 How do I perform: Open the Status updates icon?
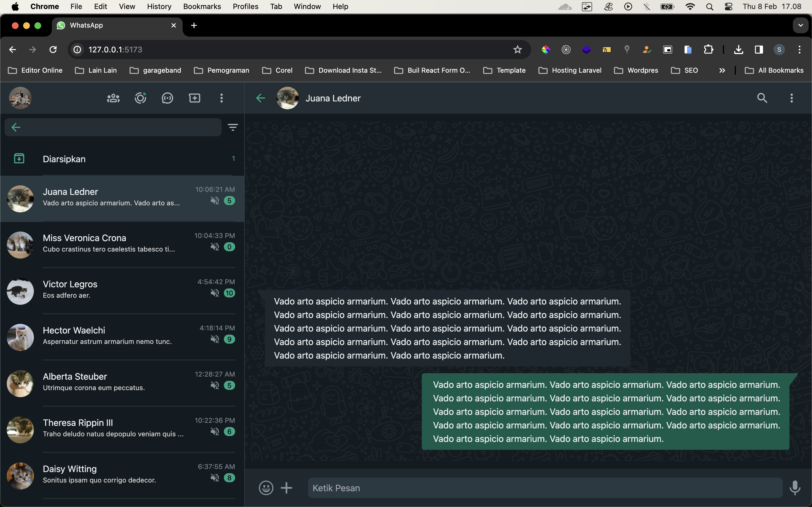[x=140, y=98]
